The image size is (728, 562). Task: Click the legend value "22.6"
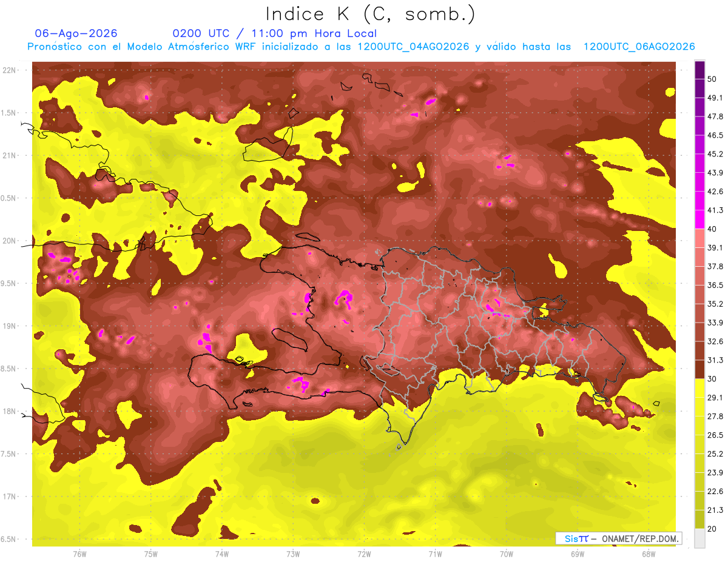click(715, 492)
